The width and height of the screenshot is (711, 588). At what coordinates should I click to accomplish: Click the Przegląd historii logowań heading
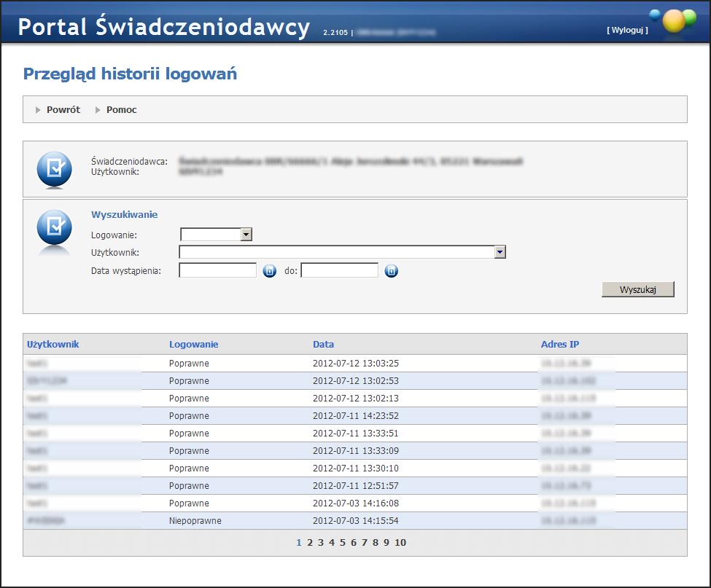130,74
